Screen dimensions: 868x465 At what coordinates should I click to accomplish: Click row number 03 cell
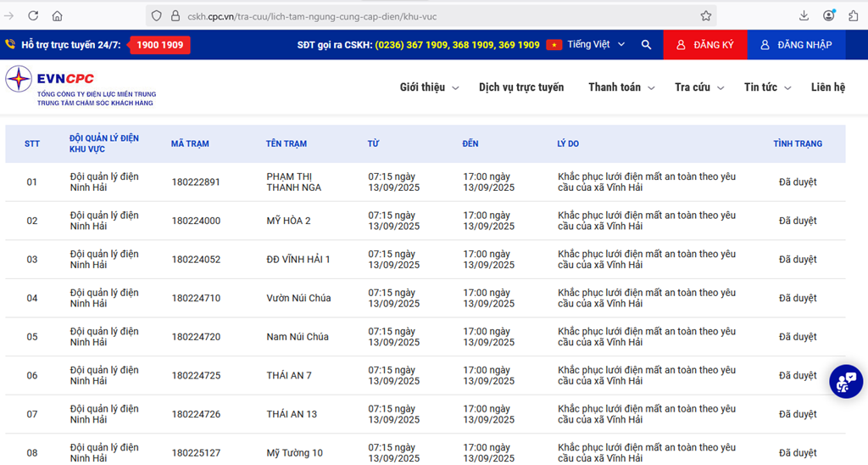coord(32,260)
